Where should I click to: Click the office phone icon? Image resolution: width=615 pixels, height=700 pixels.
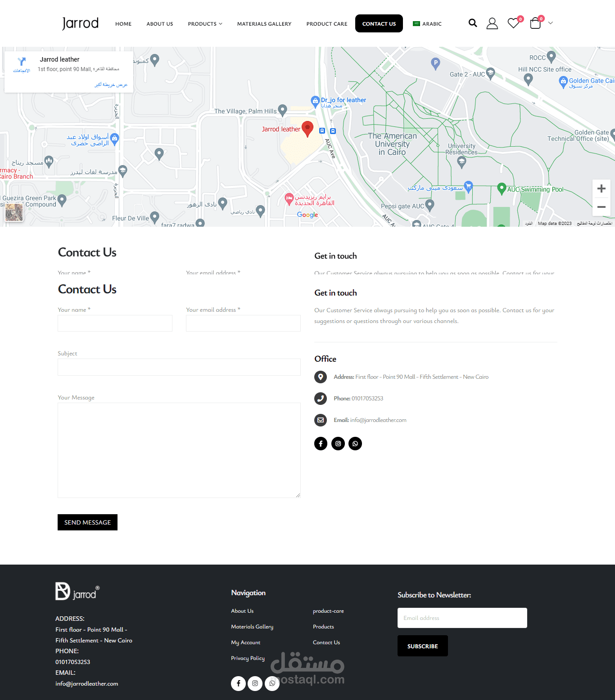tap(321, 399)
